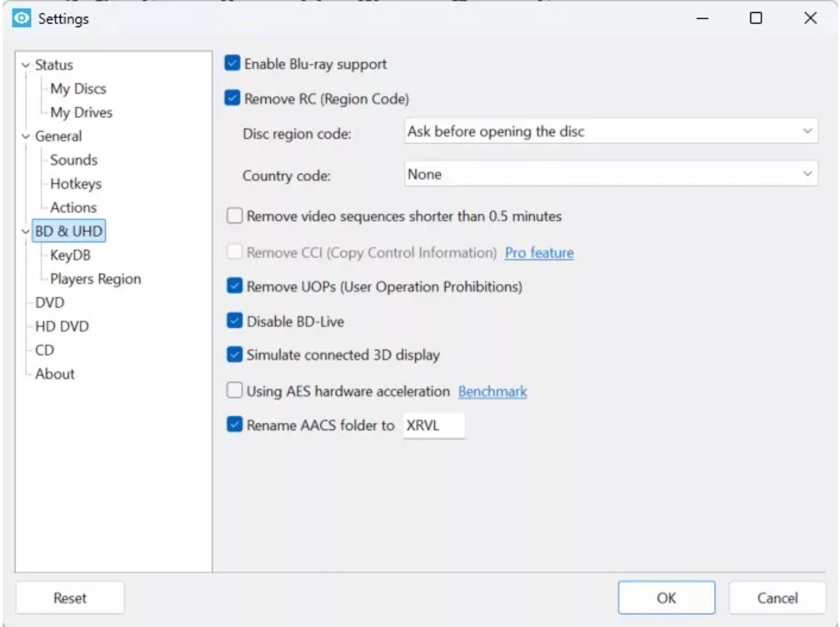Open the Sounds settings page
Viewport: 840px width, 627px height.
click(73, 160)
